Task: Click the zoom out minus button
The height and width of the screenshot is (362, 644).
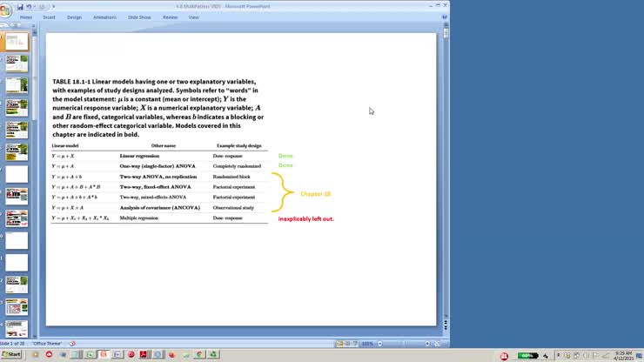Action: tap(380, 344)
